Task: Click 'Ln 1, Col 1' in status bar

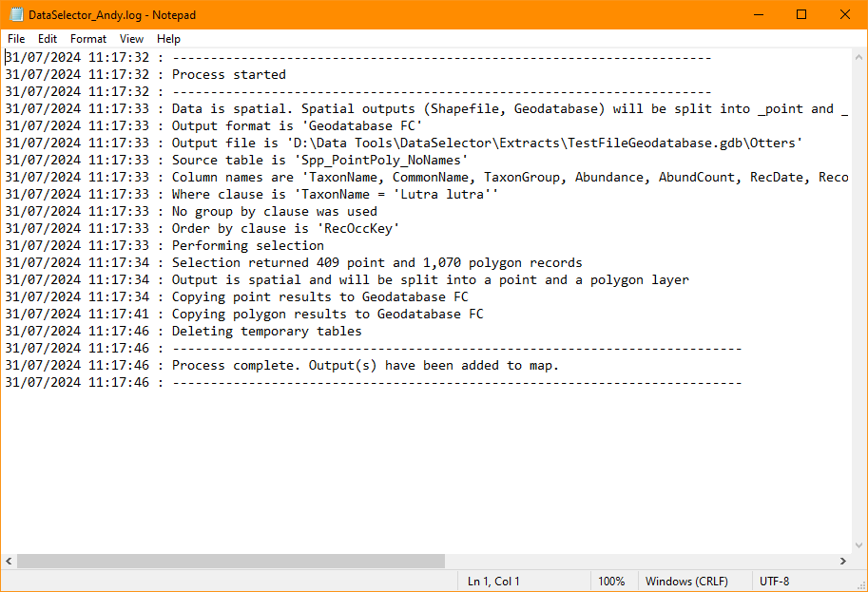Action: [493, 582]
